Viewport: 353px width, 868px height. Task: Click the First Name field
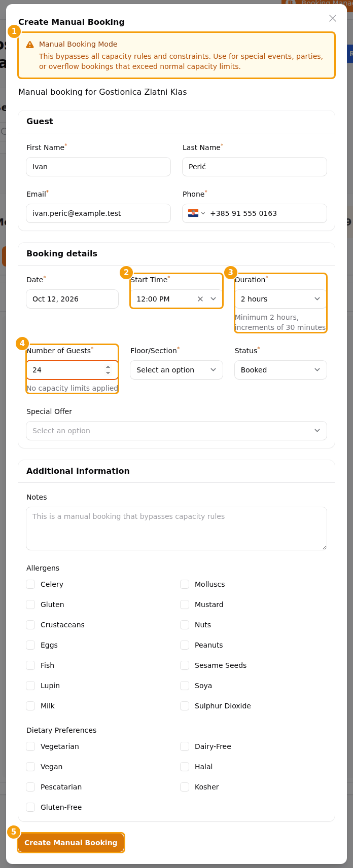coord(98,167)
